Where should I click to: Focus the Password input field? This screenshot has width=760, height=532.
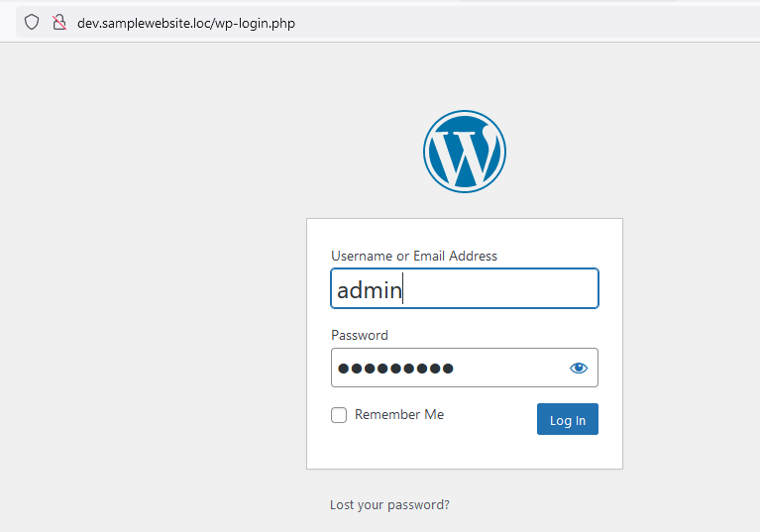465,368
